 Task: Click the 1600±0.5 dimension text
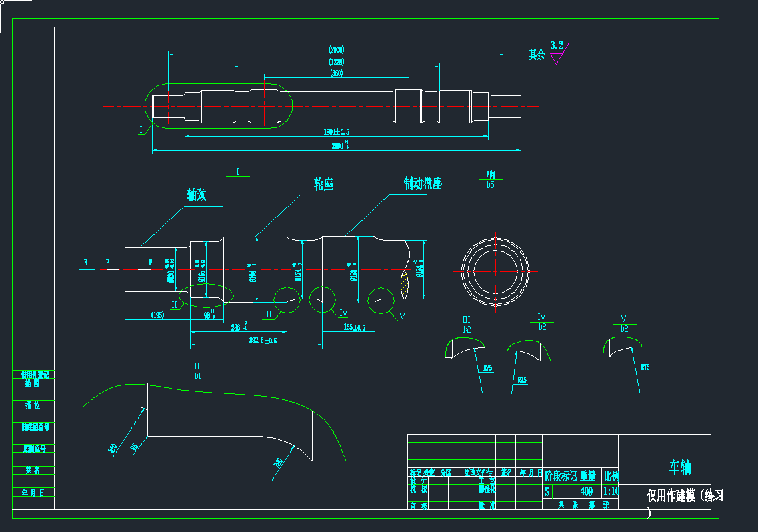coord(336,132)
